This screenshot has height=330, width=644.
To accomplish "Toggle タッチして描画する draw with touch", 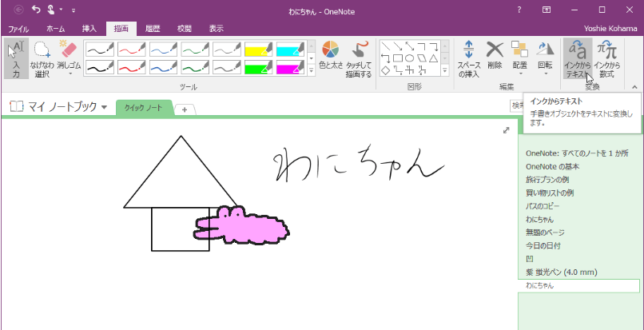I will pos(359,58).
